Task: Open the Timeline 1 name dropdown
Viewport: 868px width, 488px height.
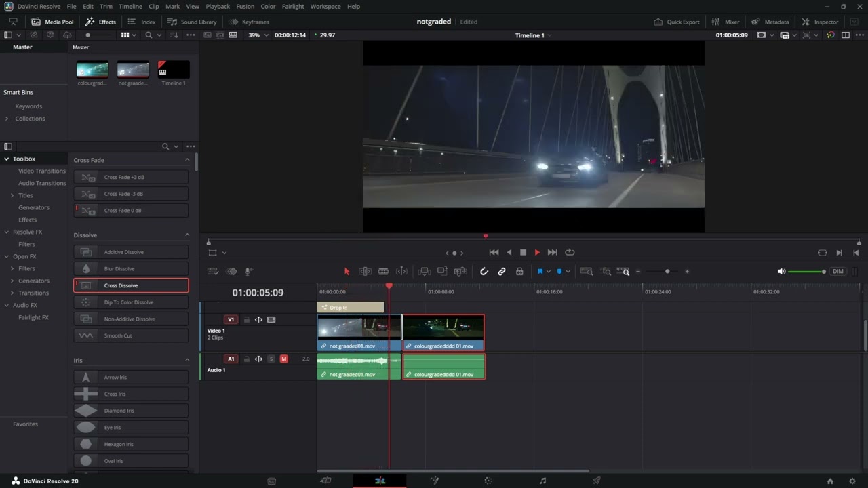Action: [533, 35]
